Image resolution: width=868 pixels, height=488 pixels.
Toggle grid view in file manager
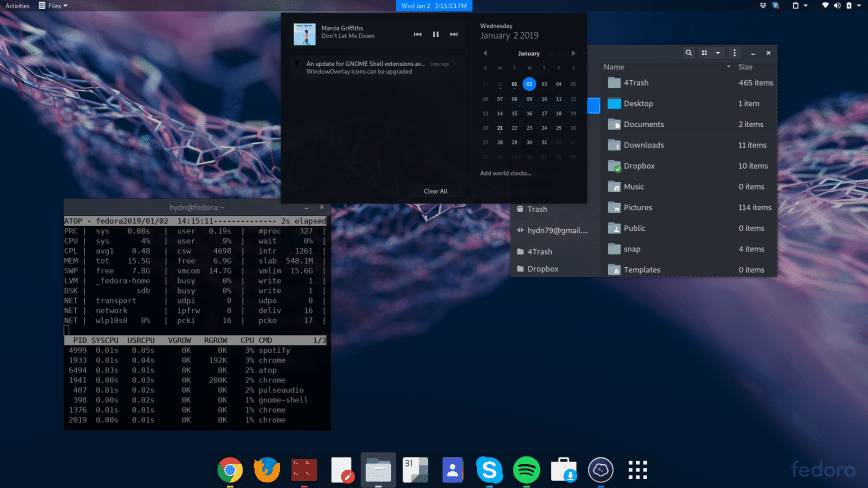pos(704,52)
